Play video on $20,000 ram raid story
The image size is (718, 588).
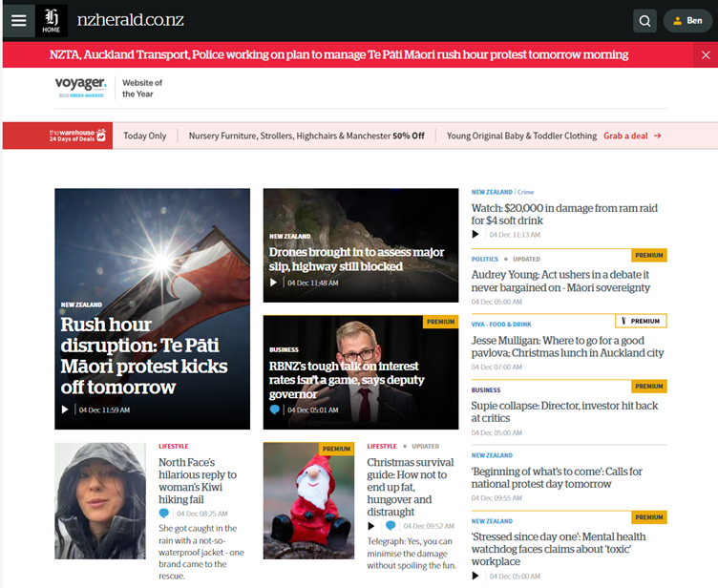pos(475,235)
